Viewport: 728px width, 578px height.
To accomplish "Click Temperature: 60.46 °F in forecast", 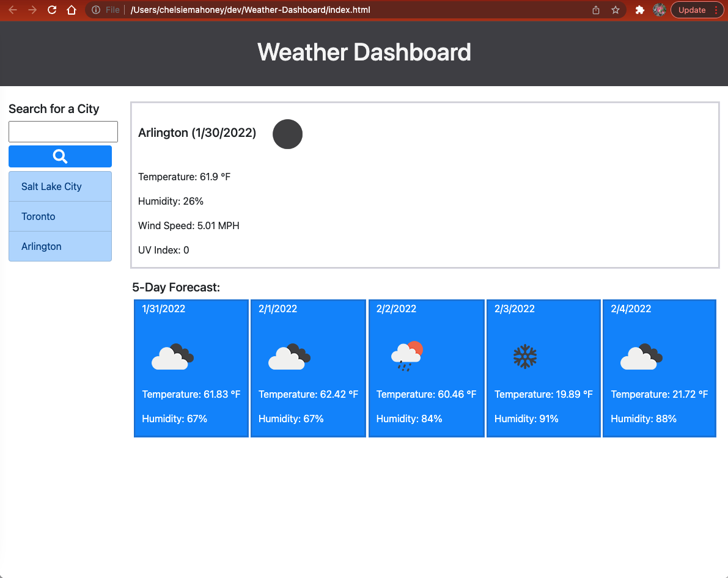I will tap(426, 394).
